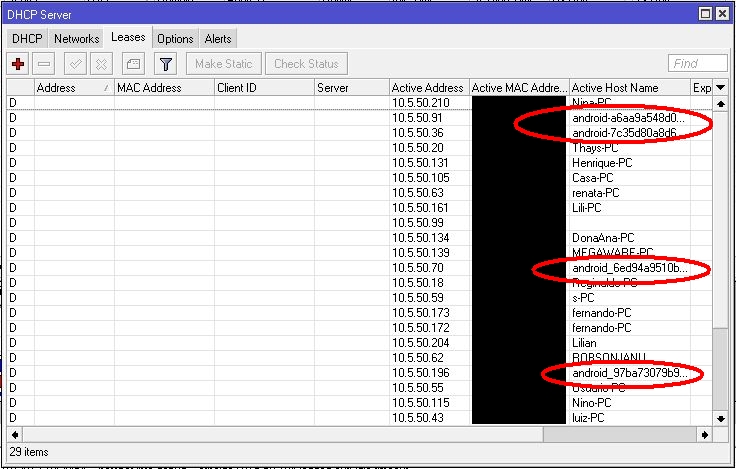
Task: Sort by the MAC Address column header
Action: pyautogui.click(x=164, y=88)
